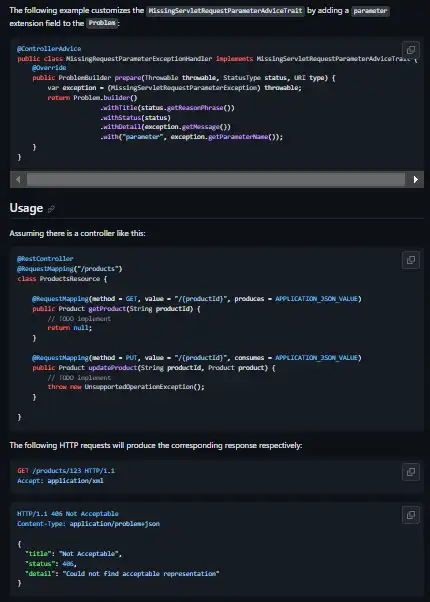Click the horizontal scrollbar thumb under the code
Image resolution: width=430 pixels, height=602 pixels.
(x=215, y=179)
